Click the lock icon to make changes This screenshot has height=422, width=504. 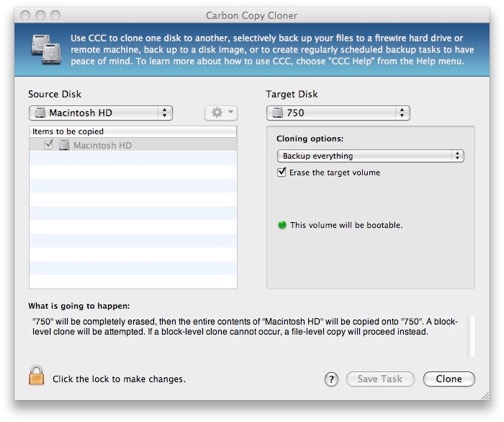[36, 375]
